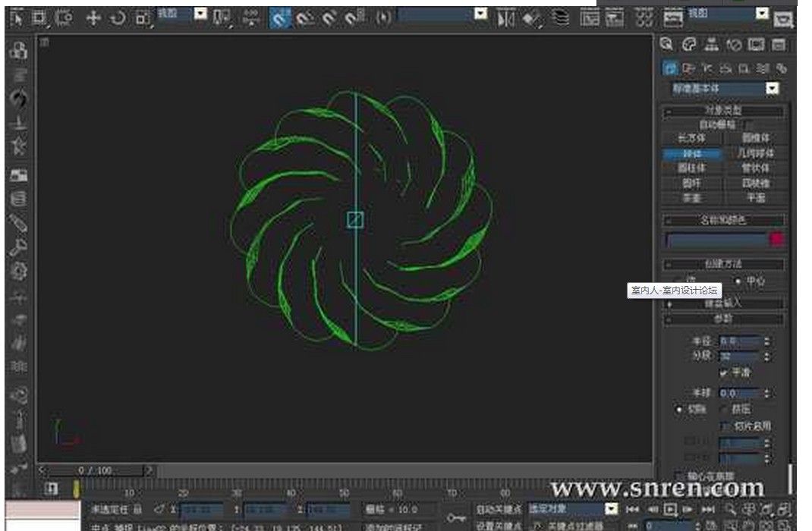The width and height of the screenshot is (812, 531).
Task: Open the Schematic View icon
Action: [615, 19]
